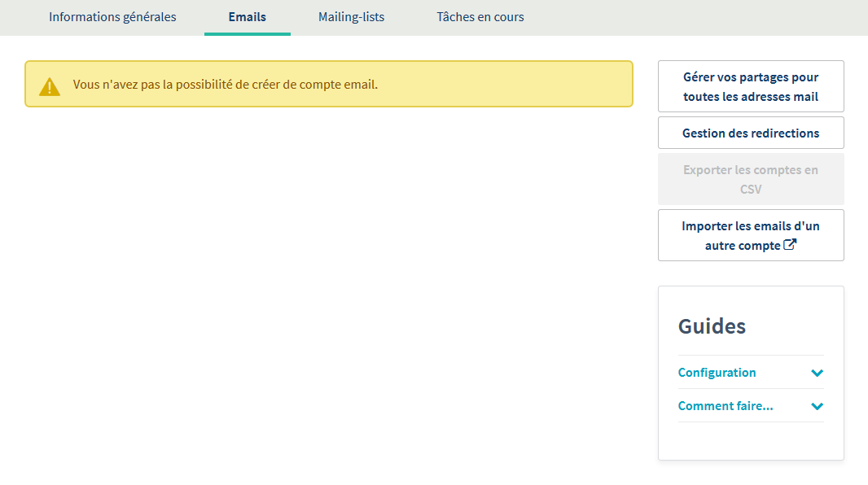Go to the Tâches en cours tab
Image resolution: width=868 pixels, height=485 pixels.
[480, 17]
